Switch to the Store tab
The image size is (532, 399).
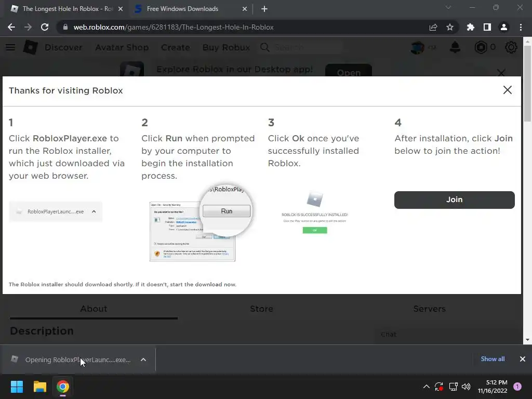[x=262, y=309]
